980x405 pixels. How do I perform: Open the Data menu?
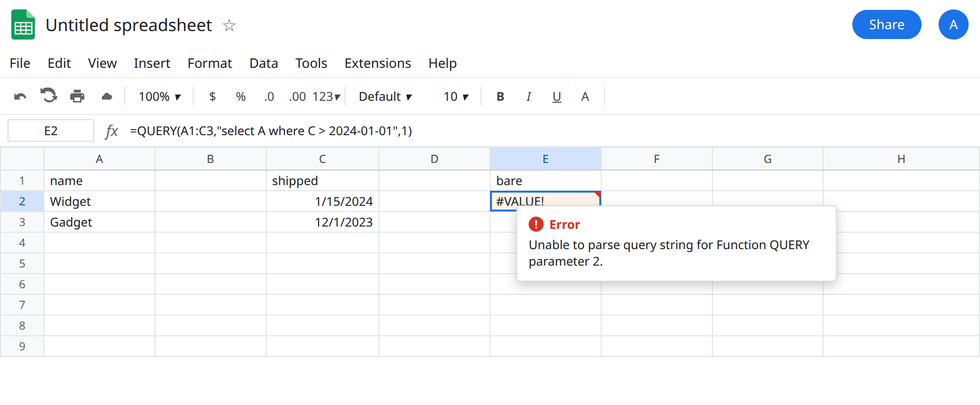click(264, 63)
